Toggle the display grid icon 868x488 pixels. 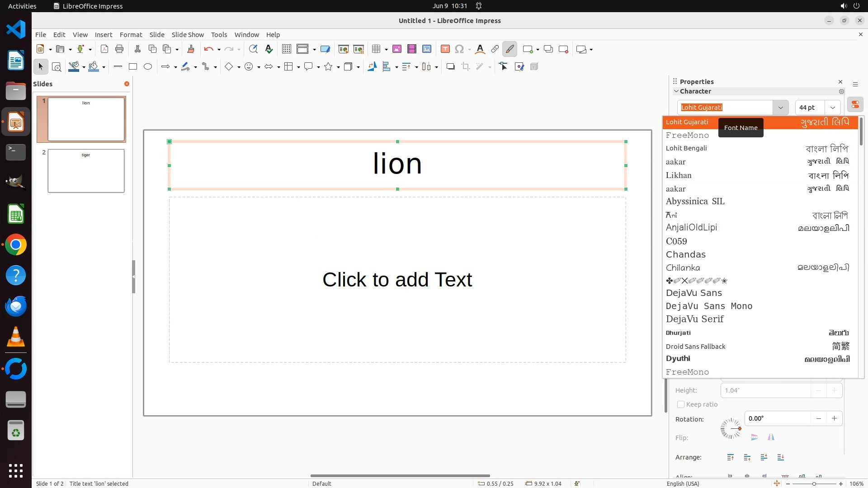coord(286,49)
